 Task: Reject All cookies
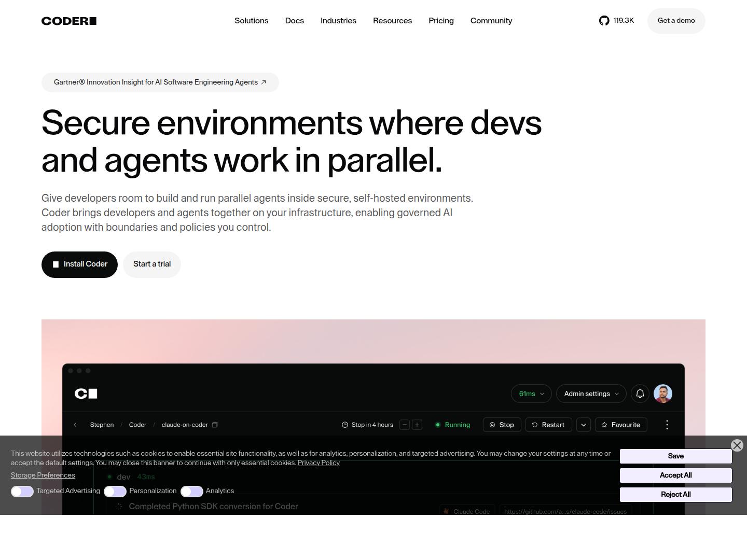pyautogui.click(x=676, y=495)
